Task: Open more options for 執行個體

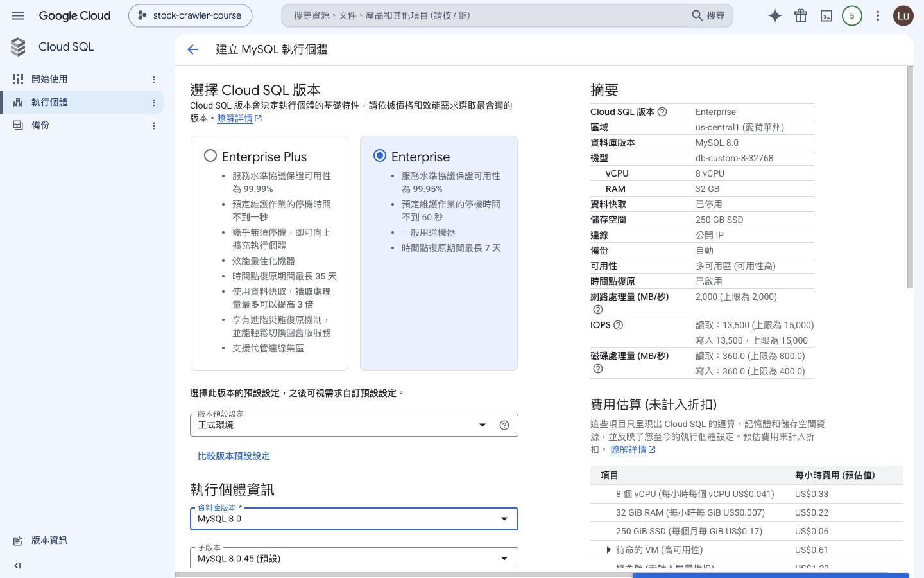Action: click(x=154, y=103)
